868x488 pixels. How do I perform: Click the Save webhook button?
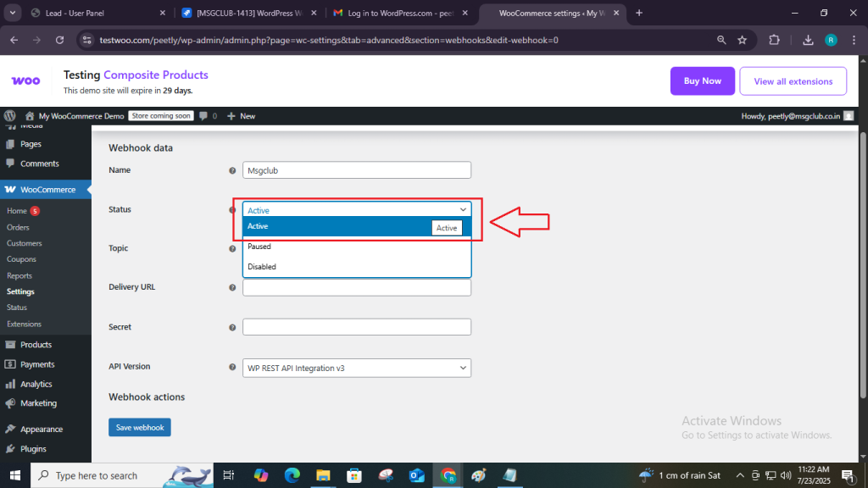pos(140,427)
